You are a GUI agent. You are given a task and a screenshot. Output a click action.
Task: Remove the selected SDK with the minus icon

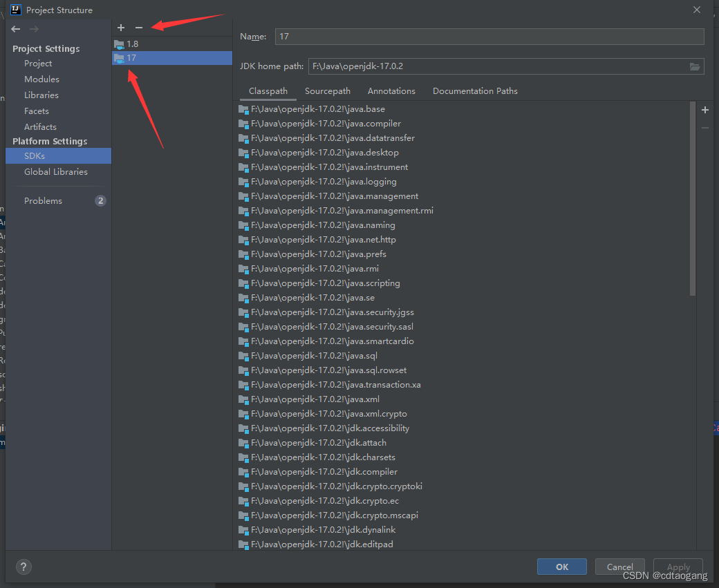tap(139, 28)
